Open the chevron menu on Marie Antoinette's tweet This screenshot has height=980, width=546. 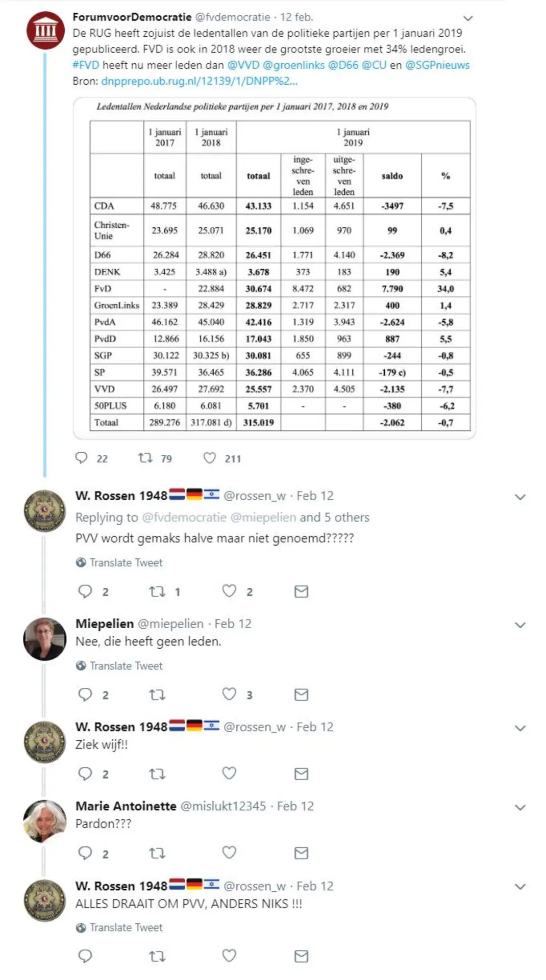point(520,808)
